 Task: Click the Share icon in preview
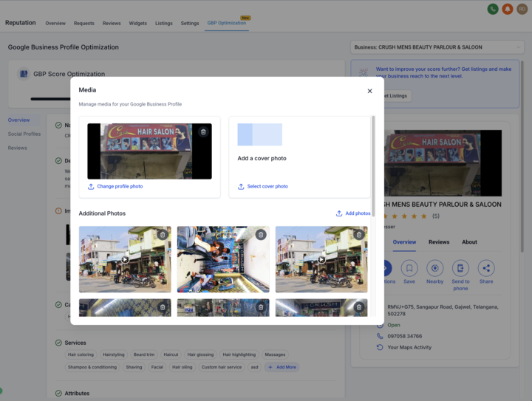(x=485, y=269)
